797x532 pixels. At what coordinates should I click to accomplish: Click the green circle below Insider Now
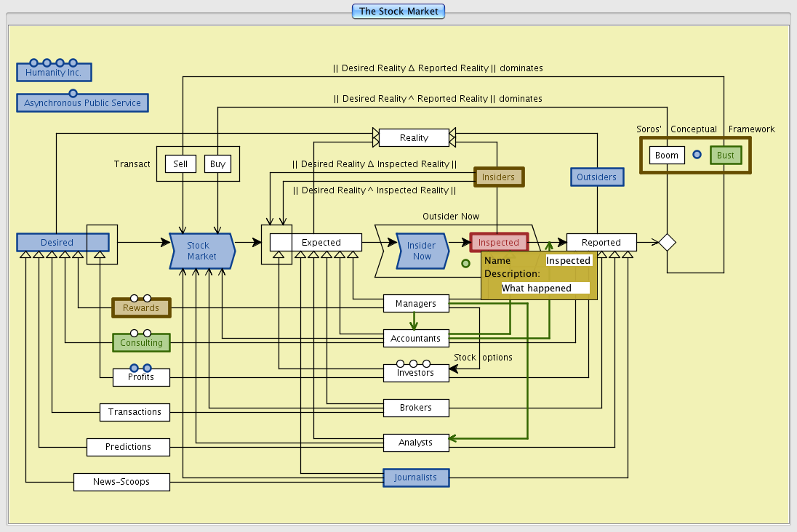pos(465,264)
